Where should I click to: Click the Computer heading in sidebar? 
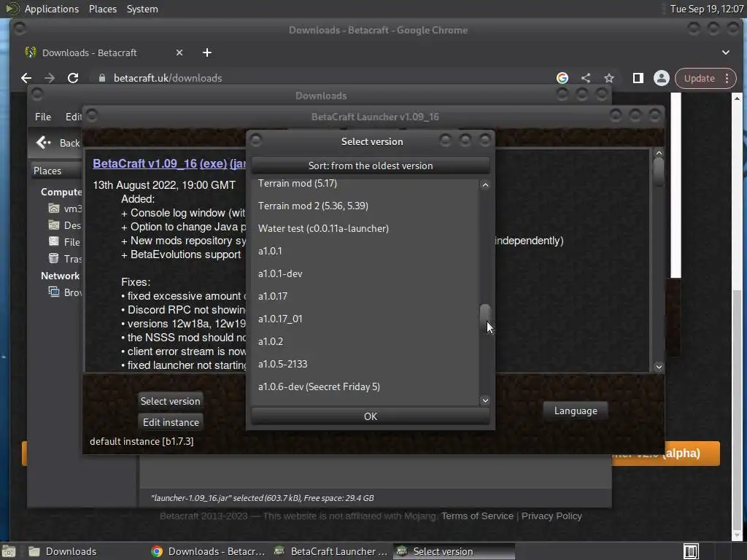point(61,192)
